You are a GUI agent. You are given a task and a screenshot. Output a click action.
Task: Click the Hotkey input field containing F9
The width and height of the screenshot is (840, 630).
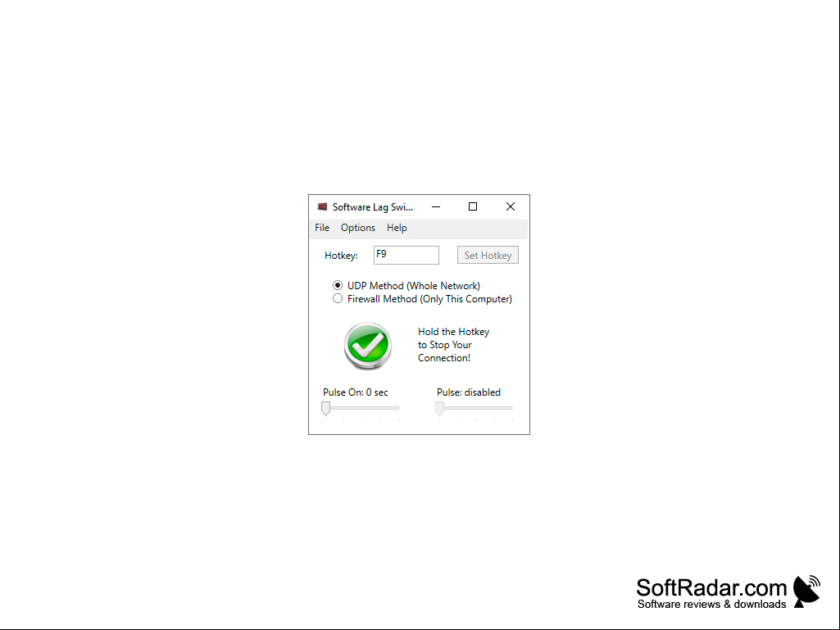pos(406,255)
